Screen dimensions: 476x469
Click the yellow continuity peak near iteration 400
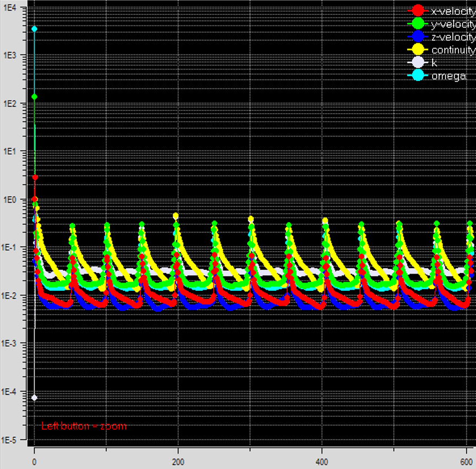[x=325, y=220]
